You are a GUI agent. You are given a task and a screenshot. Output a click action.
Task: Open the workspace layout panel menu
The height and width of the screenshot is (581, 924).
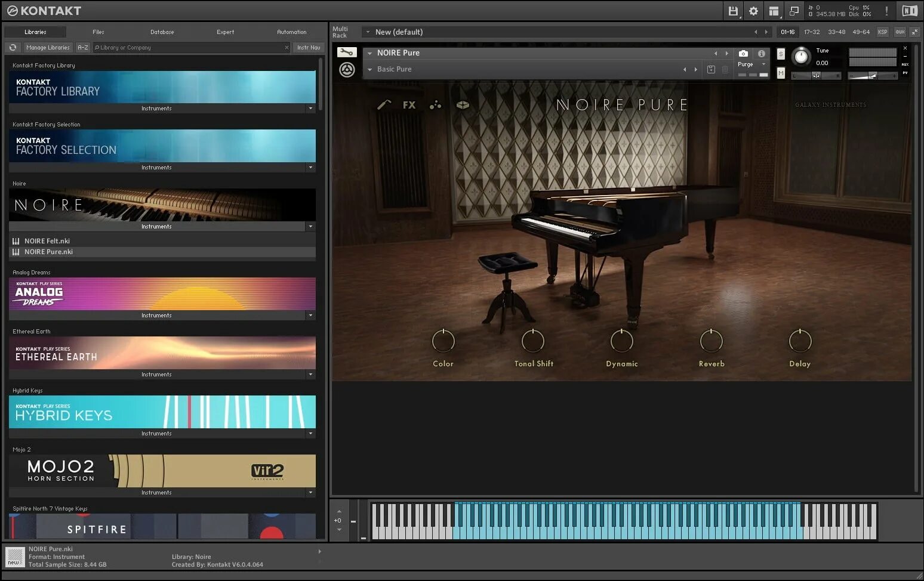(x=774, y=11)
